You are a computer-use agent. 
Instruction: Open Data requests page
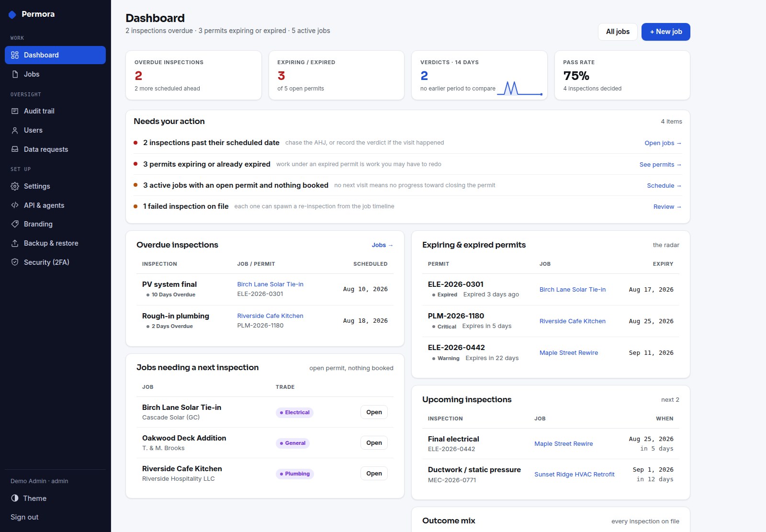55,149
